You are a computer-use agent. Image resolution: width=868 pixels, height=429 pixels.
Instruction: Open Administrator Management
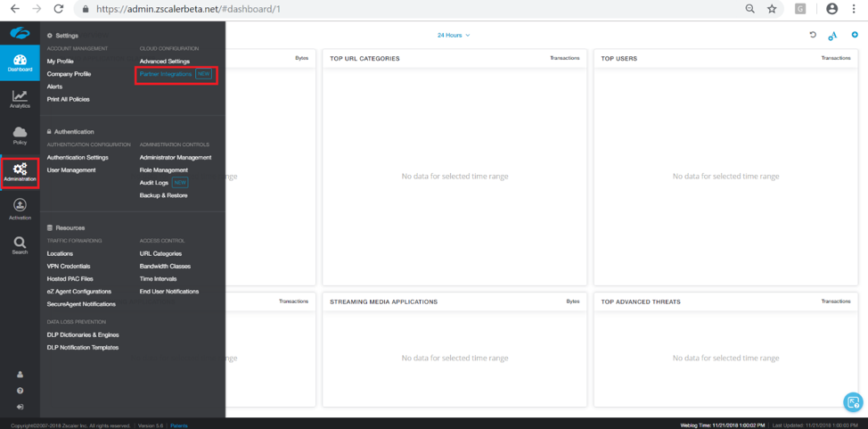pyautogui.click(x=176, y=157)
